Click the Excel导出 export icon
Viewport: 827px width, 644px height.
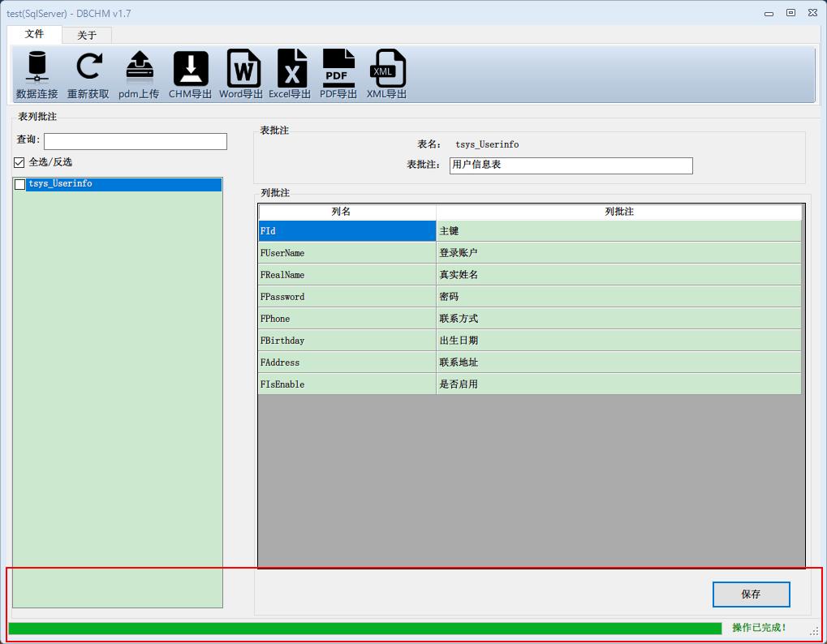[289, 74]
